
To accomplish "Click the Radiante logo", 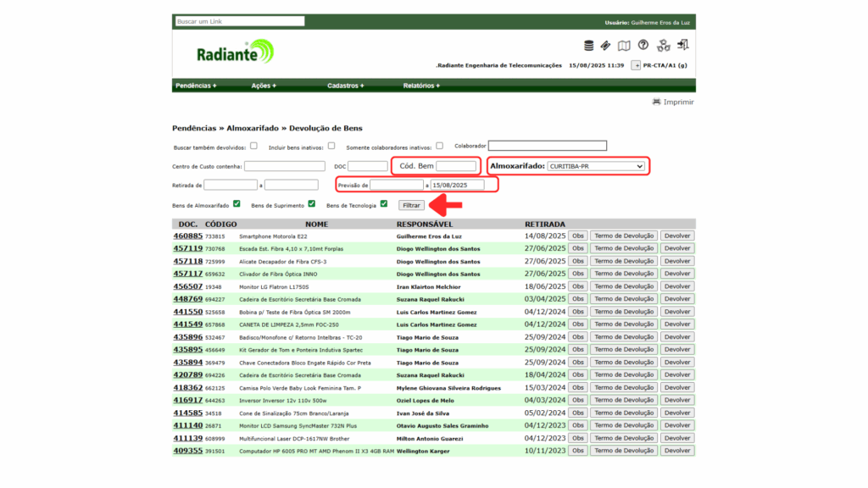I will click(235, 53).
